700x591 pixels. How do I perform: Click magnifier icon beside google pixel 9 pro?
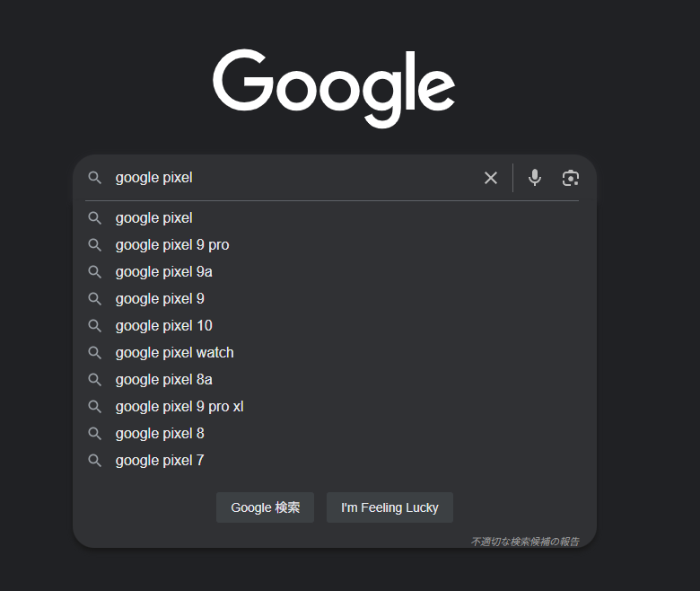pos(94,245)
